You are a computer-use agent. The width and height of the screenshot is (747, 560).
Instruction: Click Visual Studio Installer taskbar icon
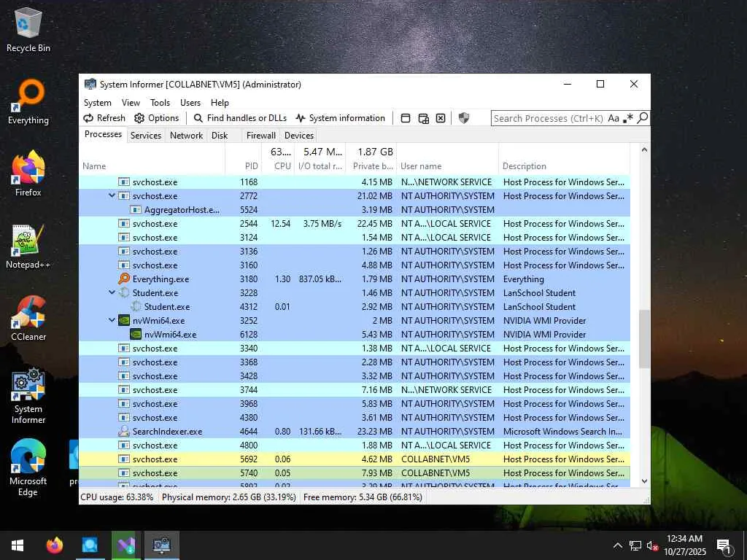click(126, 545)
